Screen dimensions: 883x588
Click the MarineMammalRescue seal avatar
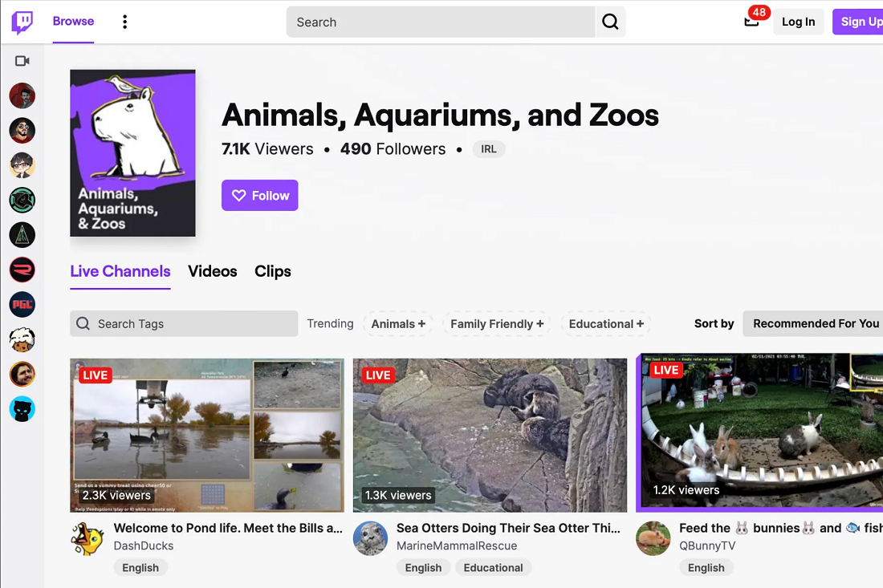370,538
